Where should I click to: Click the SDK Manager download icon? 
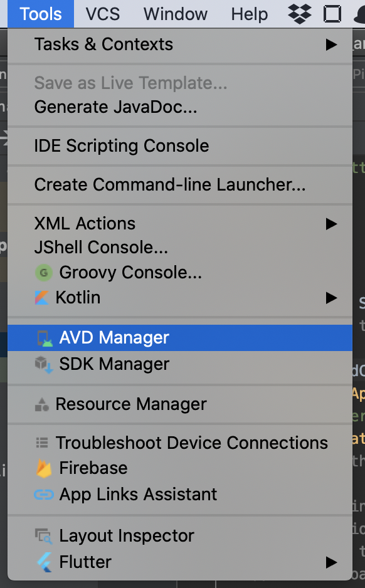click(x=44, y=364)
